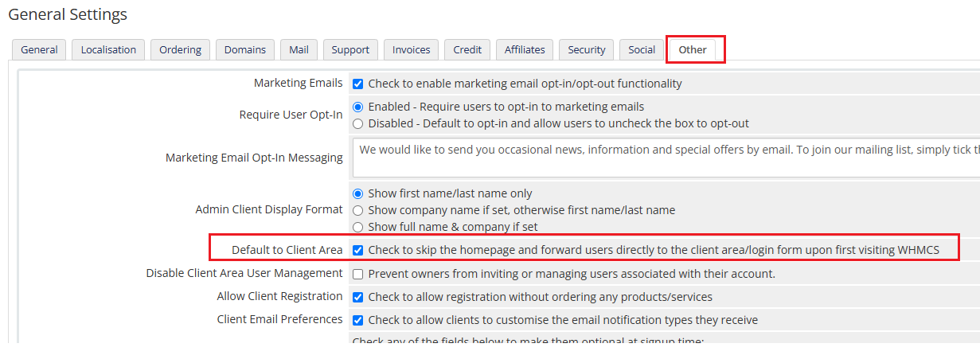Image resolution: width=980 pixels, height=359 pixels.
Task: Toggle the Marketing Emails checkbox
Action: pyautogui.click(x=358, y=84)
